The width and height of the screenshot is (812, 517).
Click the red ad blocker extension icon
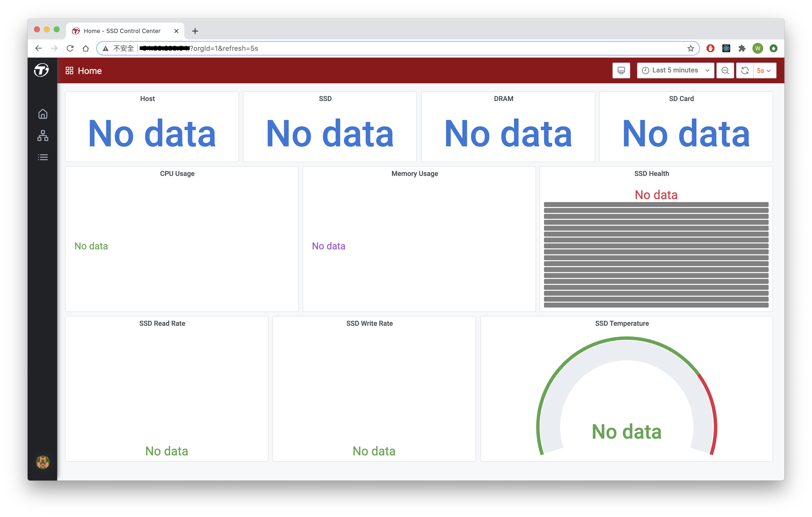point(710,48)
